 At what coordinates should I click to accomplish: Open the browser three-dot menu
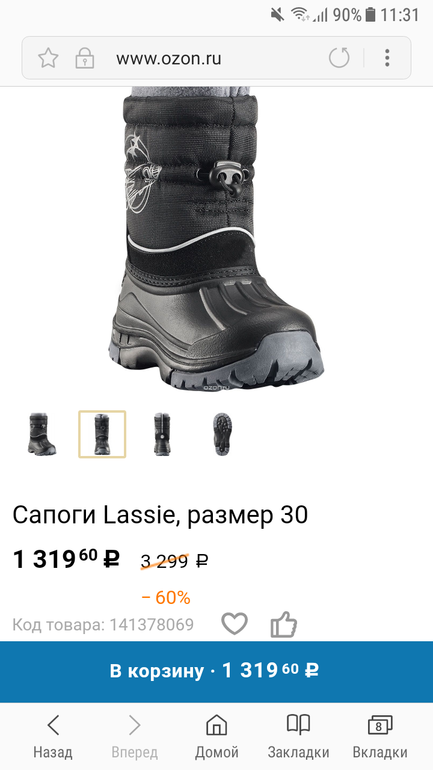387,58
